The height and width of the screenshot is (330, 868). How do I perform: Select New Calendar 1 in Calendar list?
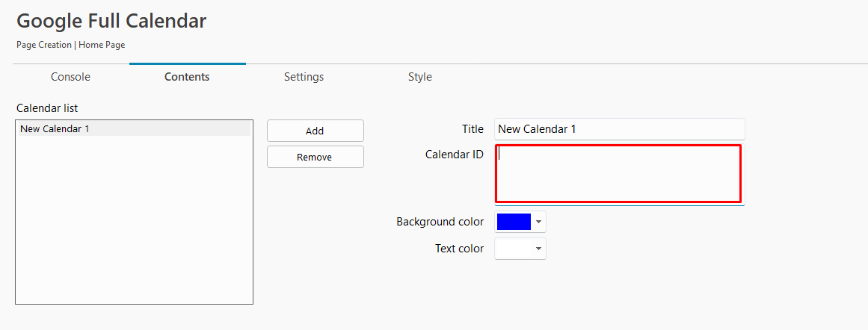click(x=134, y=129)
